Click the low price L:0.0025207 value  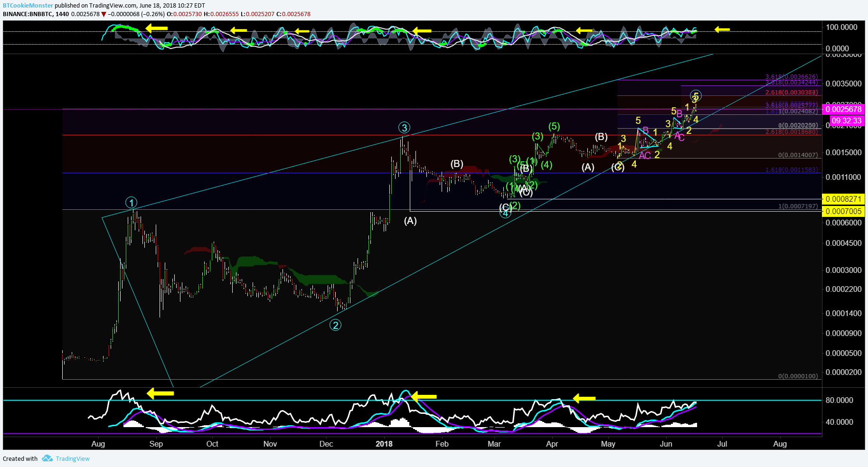pos(257,14)
